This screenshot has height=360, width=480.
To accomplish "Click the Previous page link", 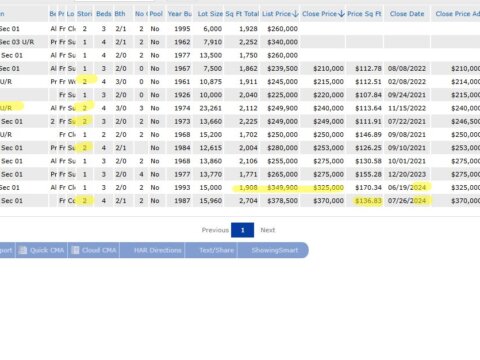I will pos(215,230).
